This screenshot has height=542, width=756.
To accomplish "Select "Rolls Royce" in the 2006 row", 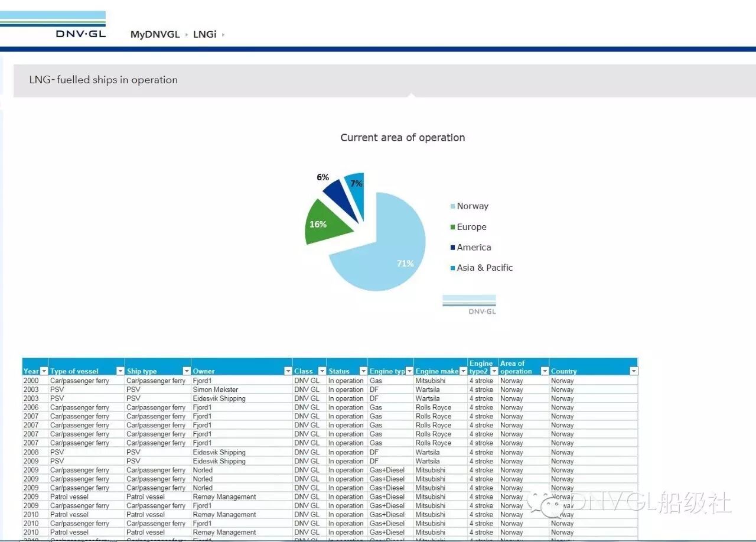I will pyautogui.click(x=434, y=407).
